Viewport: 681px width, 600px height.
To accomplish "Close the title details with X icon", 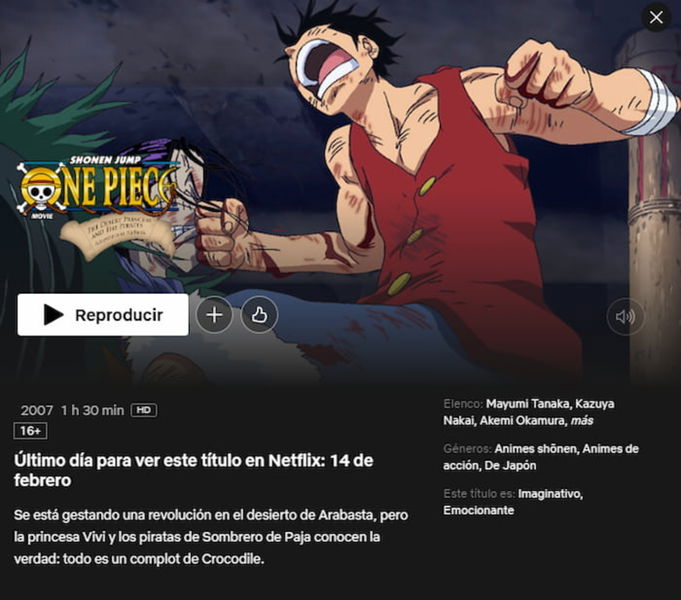I will point(656,17).
